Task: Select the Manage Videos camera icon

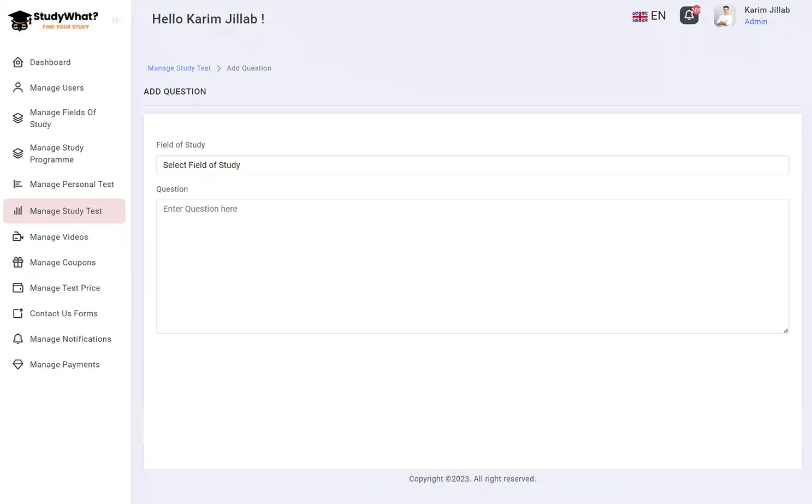Action: pyautogui.click(x=18, y=236)
